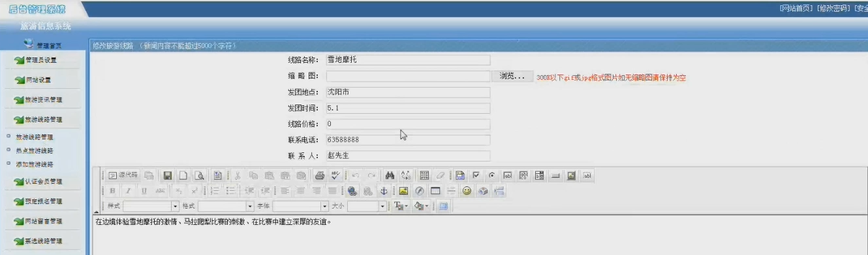Screen dimensions: 868x255
Task: Click the 联系电话 input field
Action: point(408,140)
